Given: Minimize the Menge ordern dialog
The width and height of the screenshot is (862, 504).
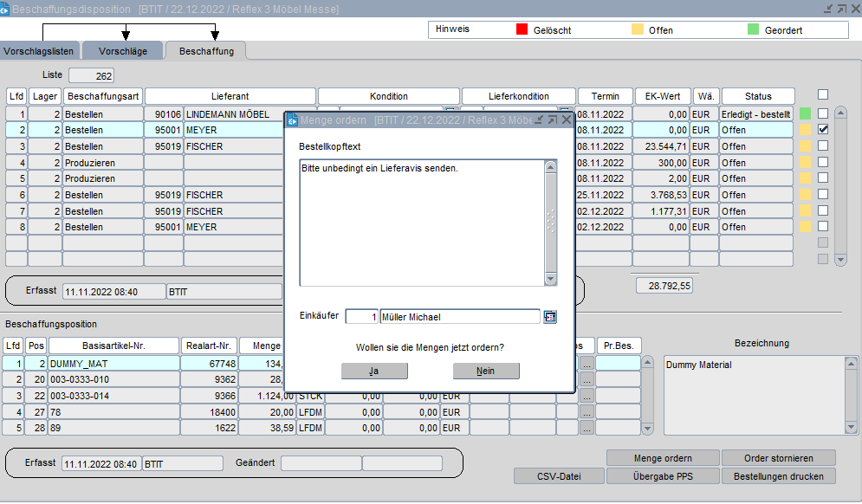Looking at the screenshot, I should 538,120.
